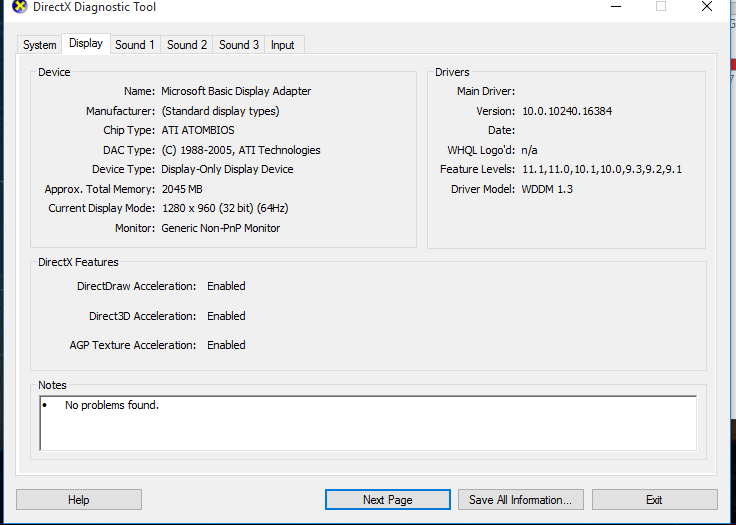Select the Display tab
The image size is (736, 525).
[86, 43]
